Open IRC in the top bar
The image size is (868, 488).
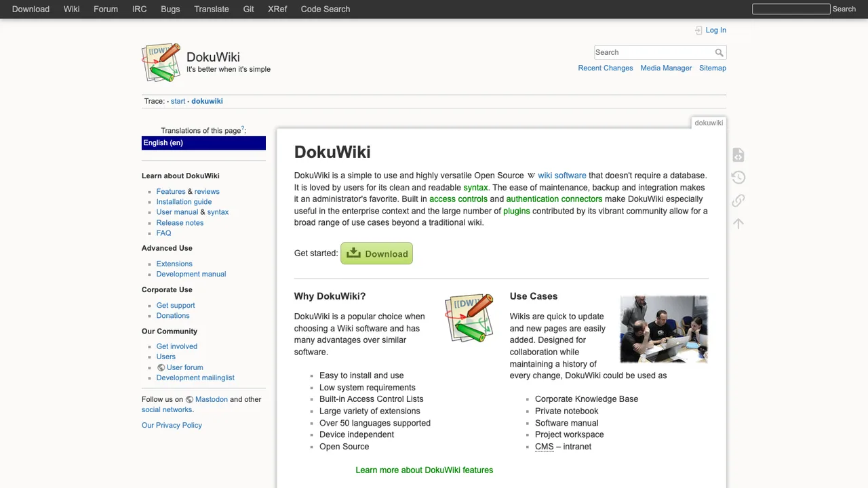(x=139, y=9)
